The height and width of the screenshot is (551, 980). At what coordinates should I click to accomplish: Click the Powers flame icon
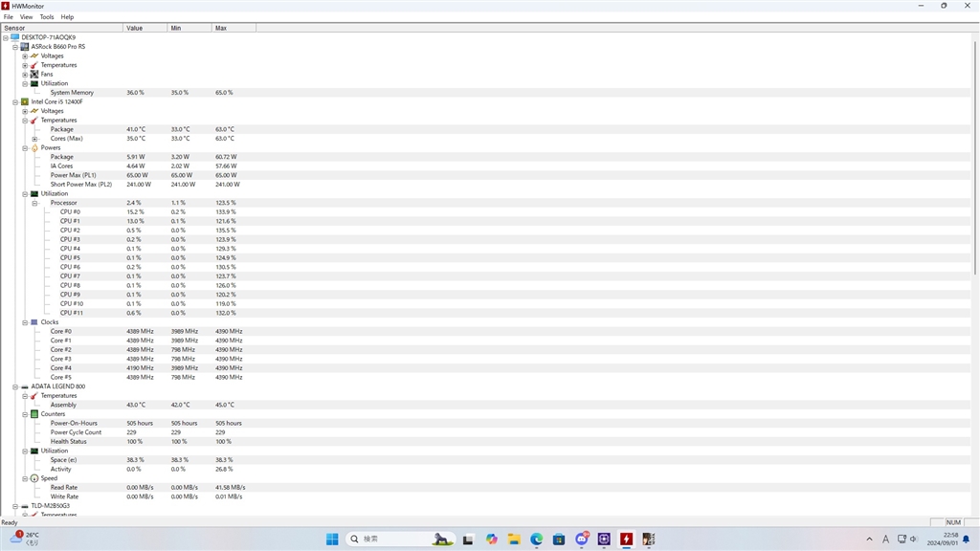[x=34, y=147]
